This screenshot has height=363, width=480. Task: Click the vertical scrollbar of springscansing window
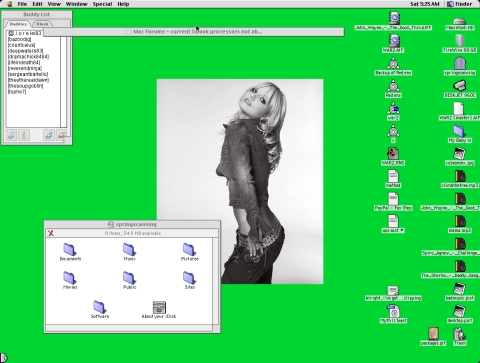click(216, 281)
